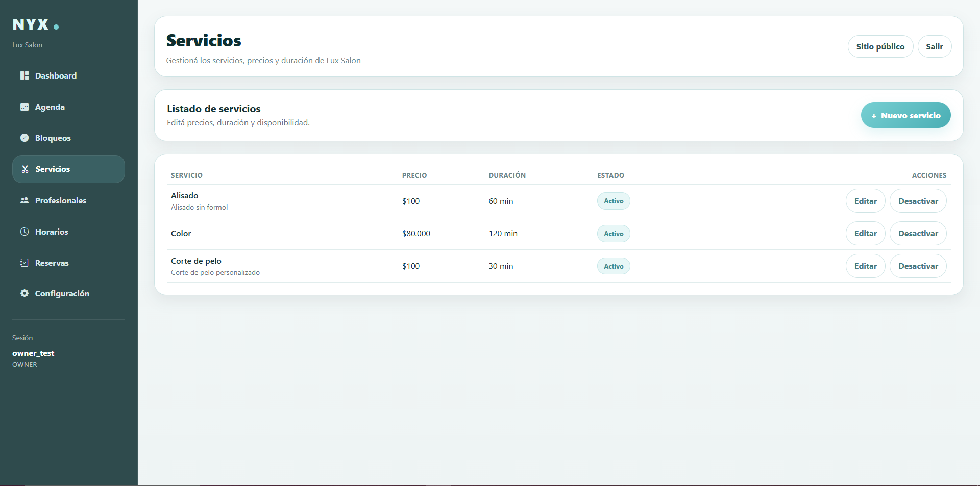
Task: Edit the Alisado service
Action: point(865,201)
